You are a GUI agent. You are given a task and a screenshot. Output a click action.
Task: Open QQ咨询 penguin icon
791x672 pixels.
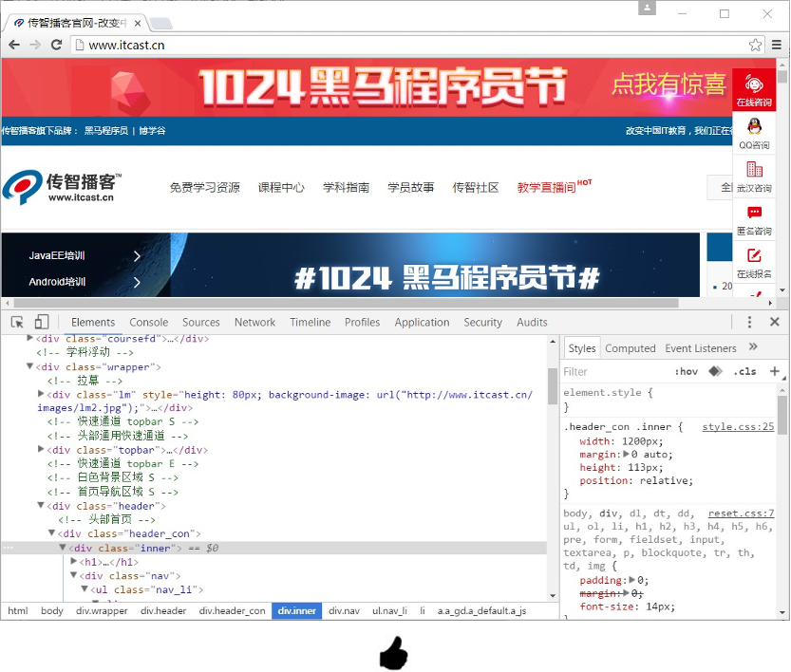pos(754,134)
